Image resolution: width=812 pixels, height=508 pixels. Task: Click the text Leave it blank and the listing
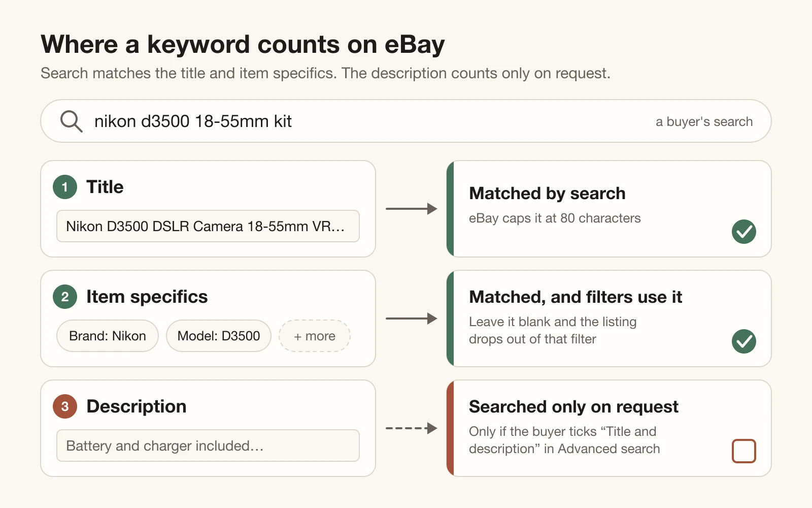click(x=553, y=322)
